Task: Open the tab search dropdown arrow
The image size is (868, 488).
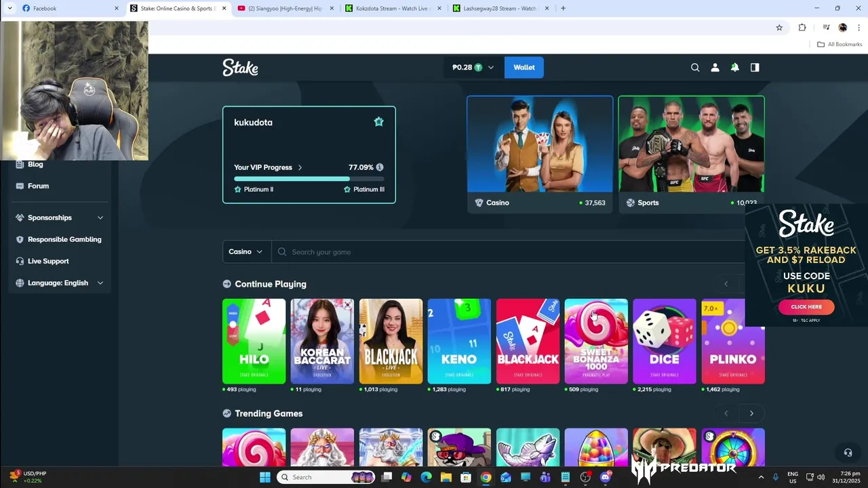Action: coord(9,8)
